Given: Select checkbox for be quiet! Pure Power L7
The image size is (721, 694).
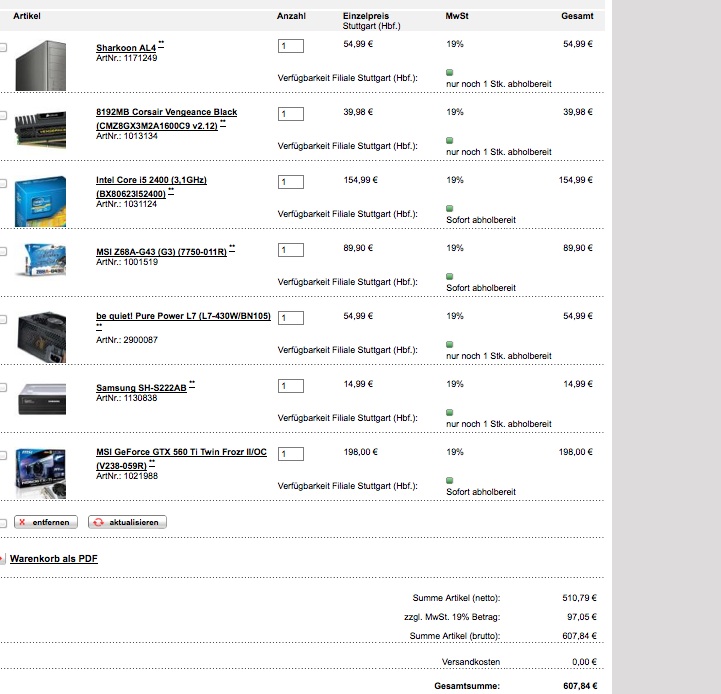Looking at the screenshot, I should click(3, 320).
